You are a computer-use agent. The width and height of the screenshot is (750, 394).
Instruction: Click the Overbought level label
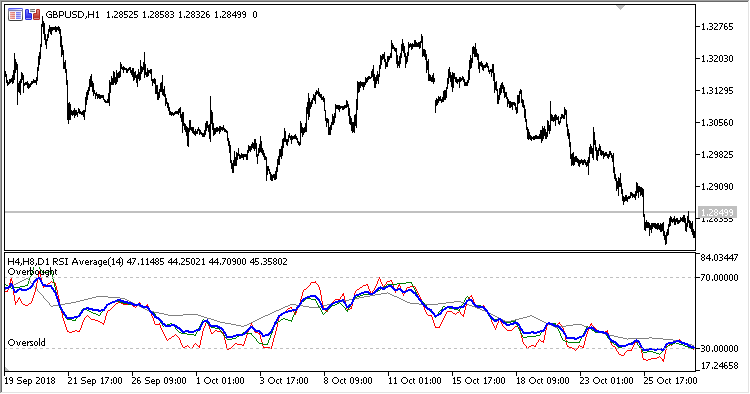pyautogui.click(x=33, y=272)
